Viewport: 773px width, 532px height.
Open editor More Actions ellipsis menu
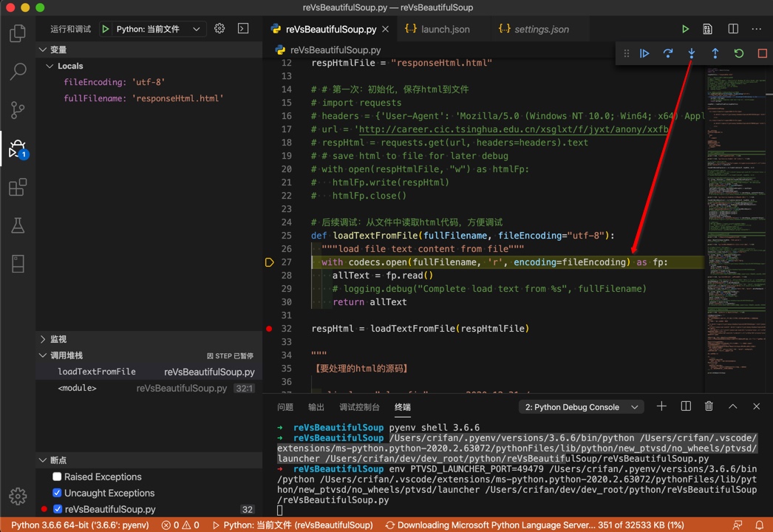pos(757,29)
